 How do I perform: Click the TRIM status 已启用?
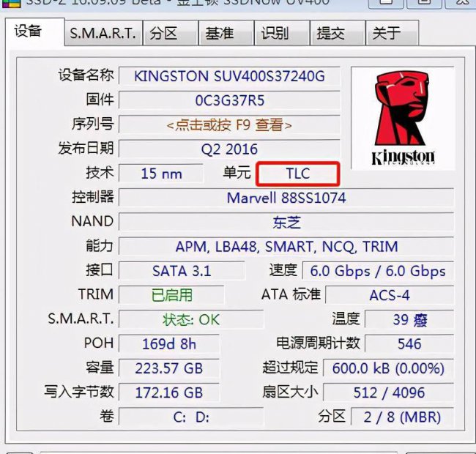[x=171, y=295]
